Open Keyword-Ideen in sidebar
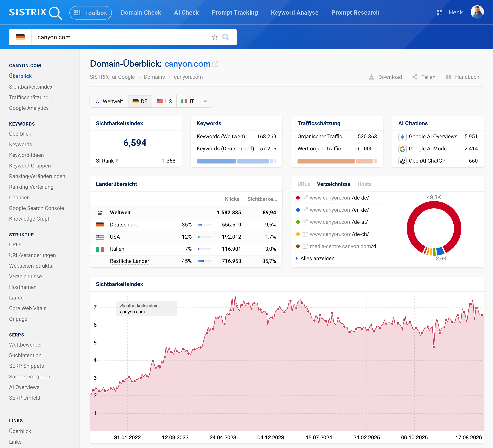The height and width of the screenshot is (448, 493). (x=26, y=155)
